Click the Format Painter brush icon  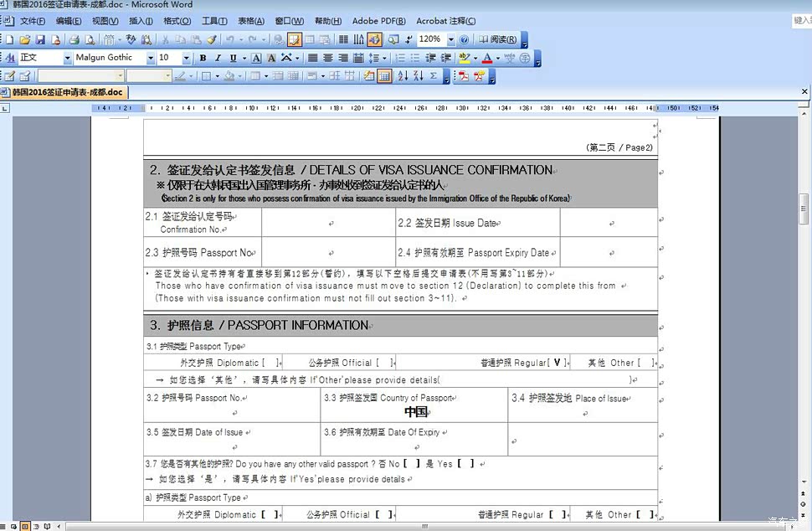click(x=212, y=39)
